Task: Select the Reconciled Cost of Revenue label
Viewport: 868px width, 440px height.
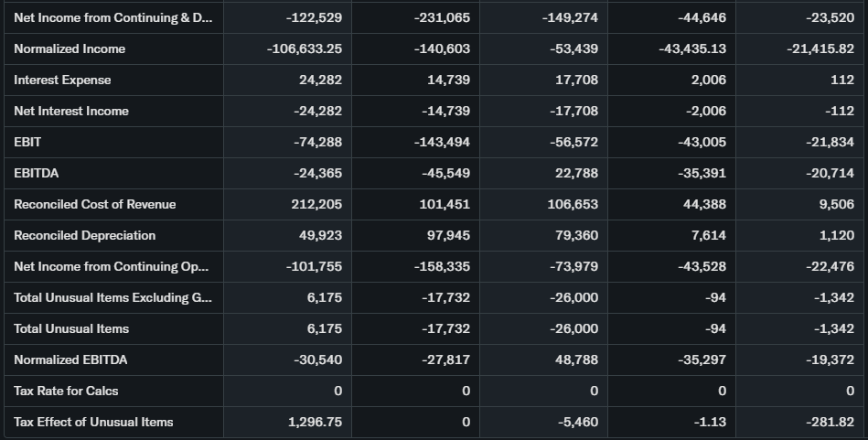Action: pos(95,204)
